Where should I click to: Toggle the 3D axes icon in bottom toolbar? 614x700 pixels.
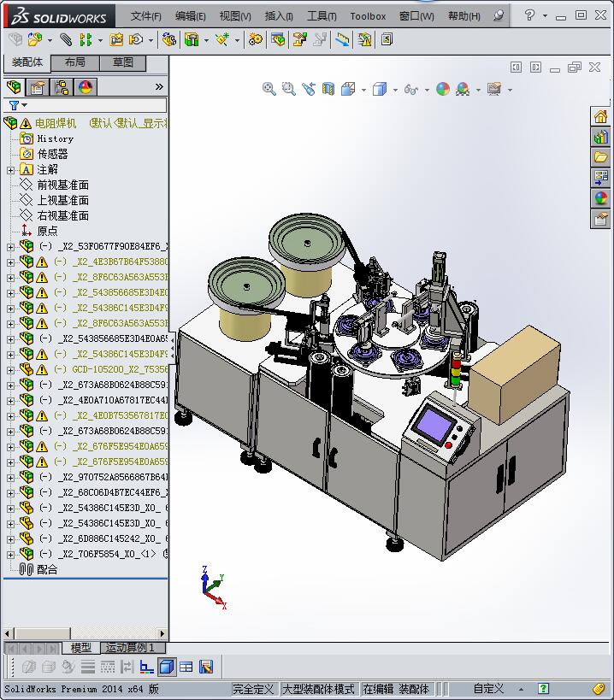[146, 667]
